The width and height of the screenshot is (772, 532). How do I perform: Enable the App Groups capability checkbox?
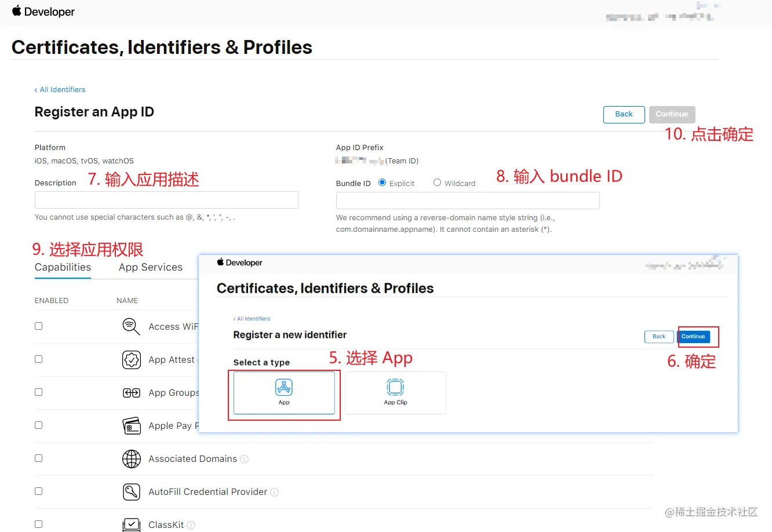39,392
